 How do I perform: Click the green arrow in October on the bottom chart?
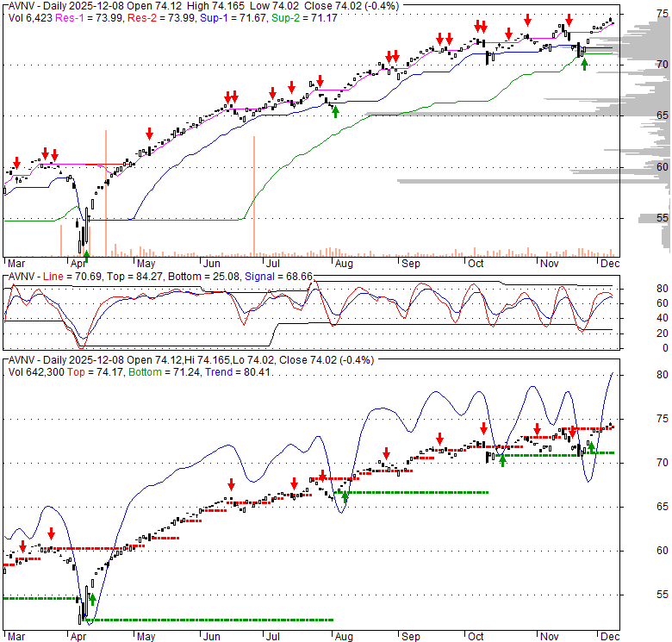tap(502, 459)
